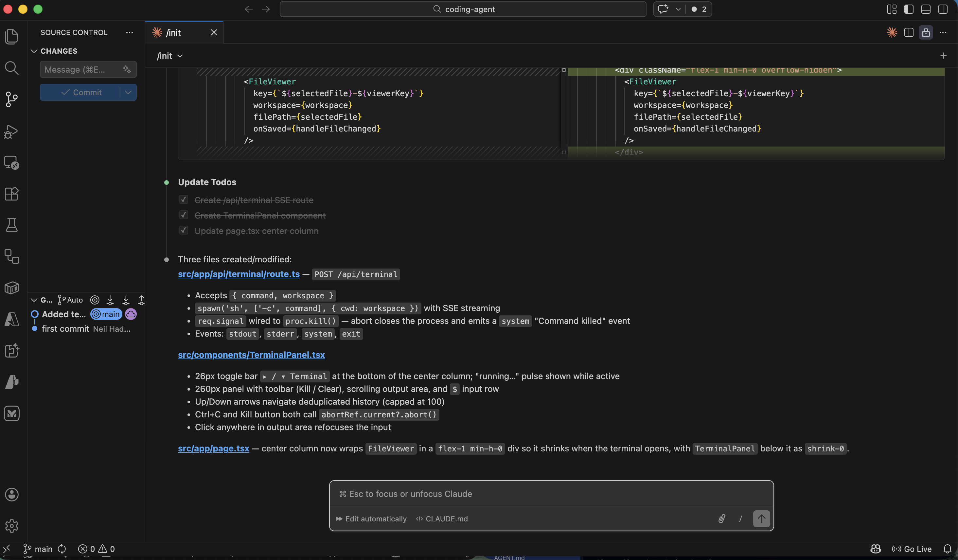958x560 pixels.
Task: Open the Azure extension view
Action: point(11,319)
